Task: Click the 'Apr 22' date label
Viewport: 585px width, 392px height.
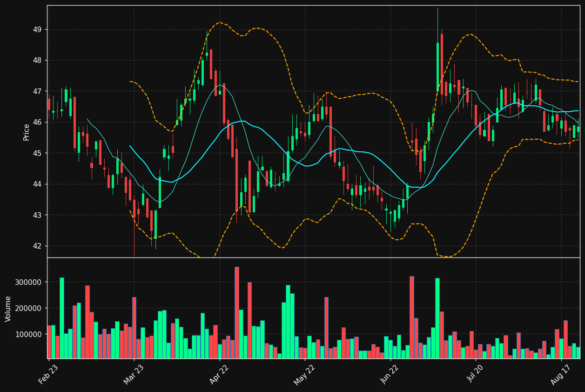Action: [x=219, y=374]
